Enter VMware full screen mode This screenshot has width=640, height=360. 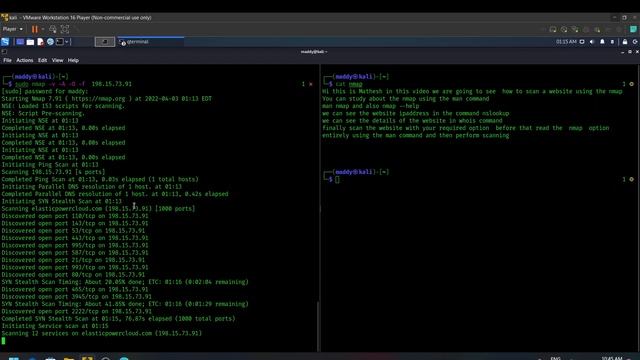pyautogui.click(x=65, y=29)
